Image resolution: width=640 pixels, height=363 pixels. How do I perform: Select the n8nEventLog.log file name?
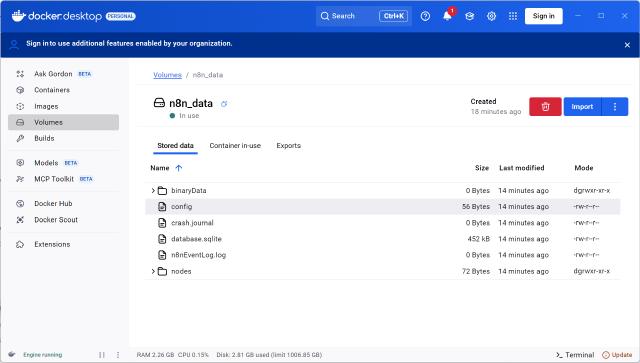pyautogui.click(x=198, y=255)
